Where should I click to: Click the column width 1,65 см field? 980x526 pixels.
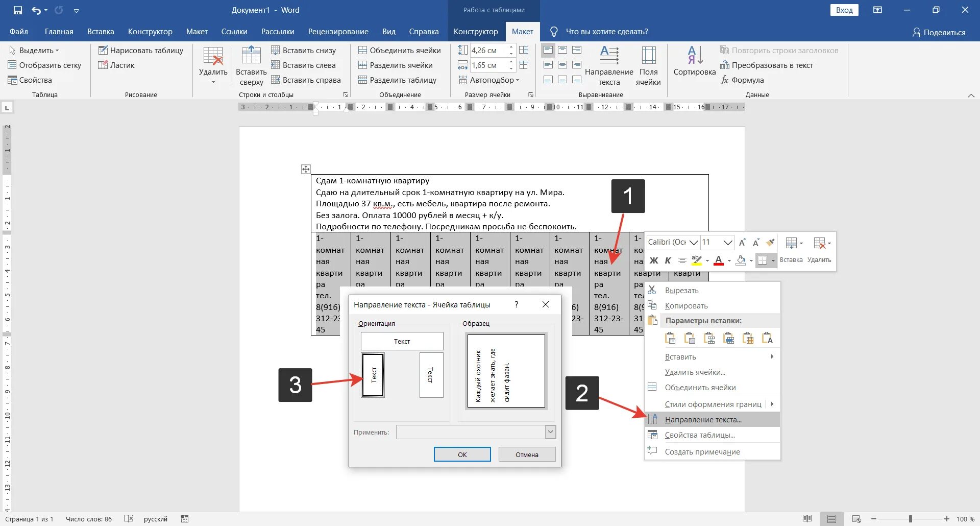click(488, 65)
